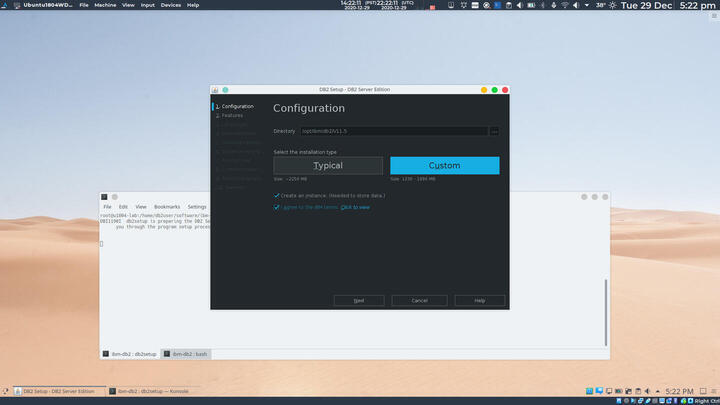The height and width of the screenshot is (405, 720).
Task: Click the Cancel button in DB2 Setup
Action: 419,301
